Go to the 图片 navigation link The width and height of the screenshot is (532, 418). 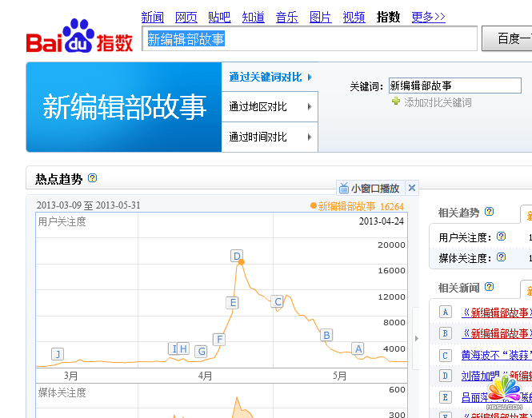[x=320, y=17]
